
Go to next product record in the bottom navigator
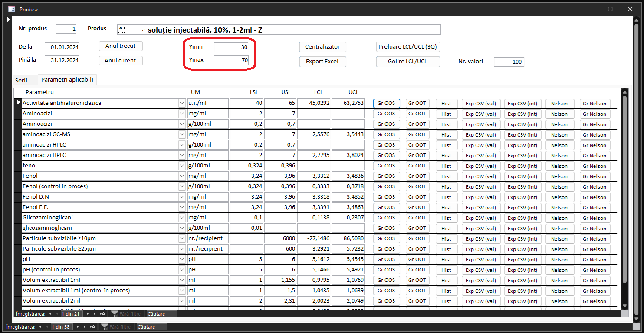click(78, 327)
